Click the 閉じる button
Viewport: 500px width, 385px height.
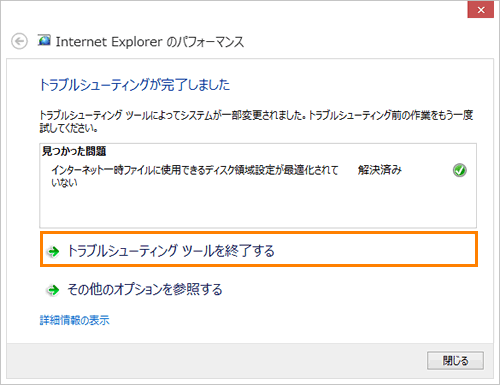tap(455, 360)
